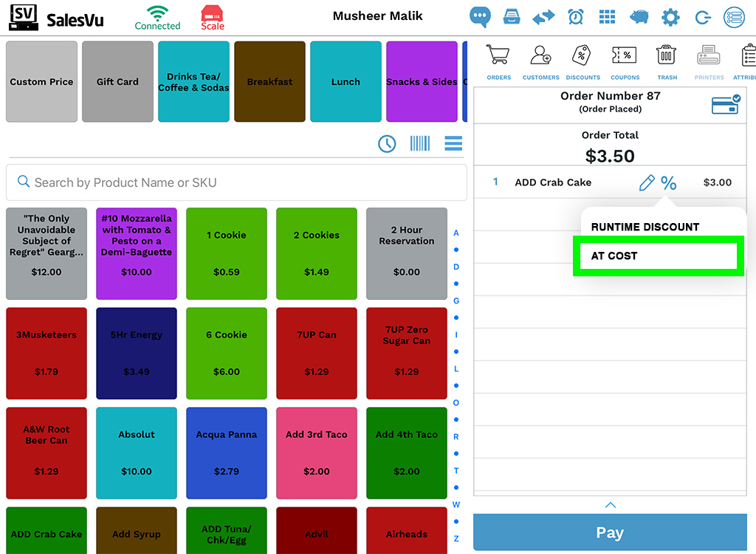Click the refresh sync icon
The image size is (756, 554).
[x=703, y=18]
